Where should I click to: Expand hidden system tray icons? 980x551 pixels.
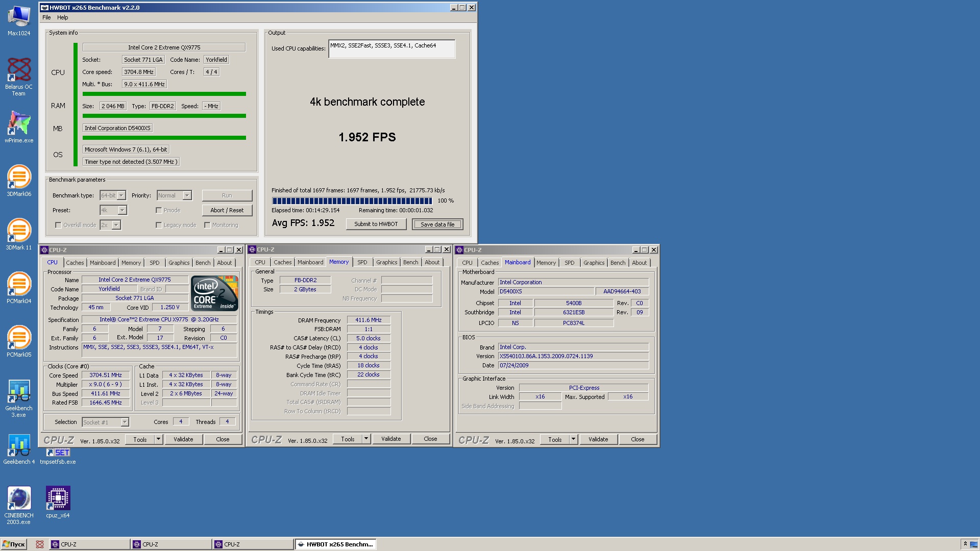[965, 544]
